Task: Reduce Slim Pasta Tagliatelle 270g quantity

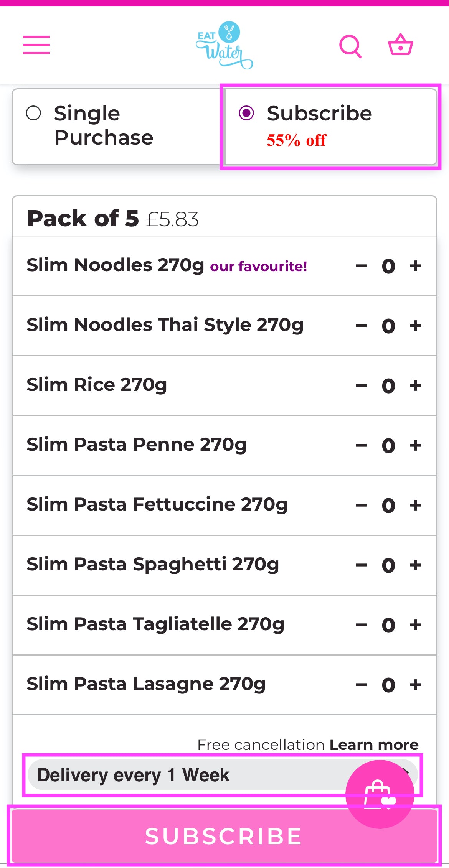Action: click(x=362, y=625)
